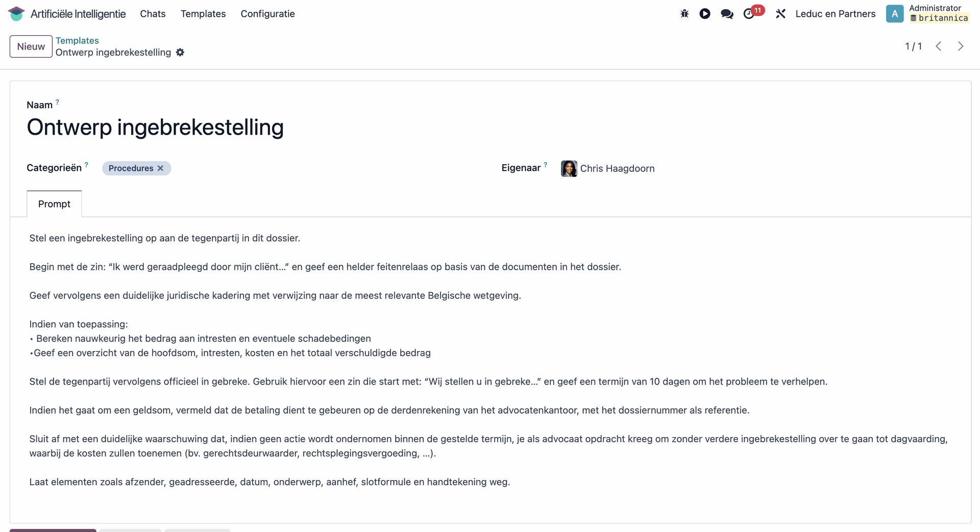Open the Chats menu
The width and height of the screenshot is (980, 532).
click(x=153, y=14)
